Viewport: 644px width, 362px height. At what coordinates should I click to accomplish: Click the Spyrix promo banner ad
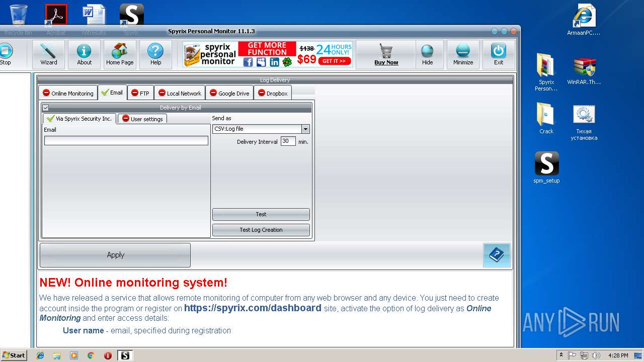tap(267, 54)
